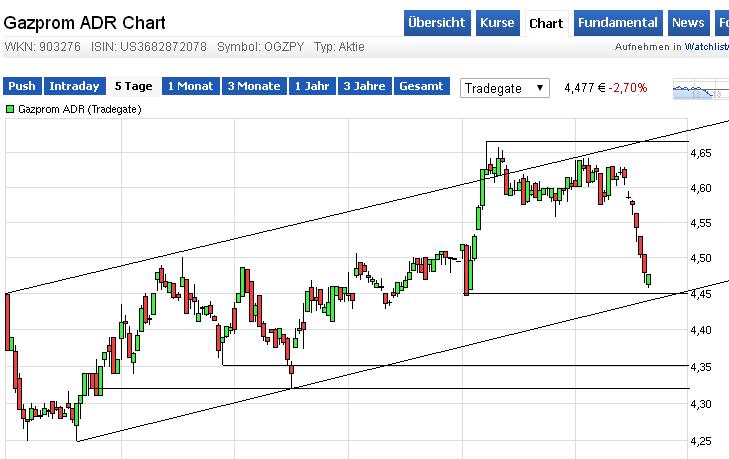
Task: Switch to the Kurse tab
Action: point(497,23)
